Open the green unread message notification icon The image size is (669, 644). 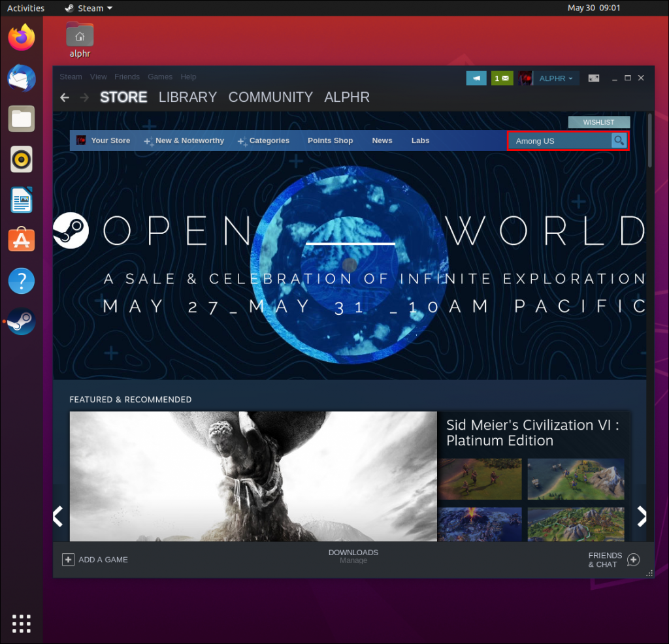pyautogui.click(x=501, y=77)
